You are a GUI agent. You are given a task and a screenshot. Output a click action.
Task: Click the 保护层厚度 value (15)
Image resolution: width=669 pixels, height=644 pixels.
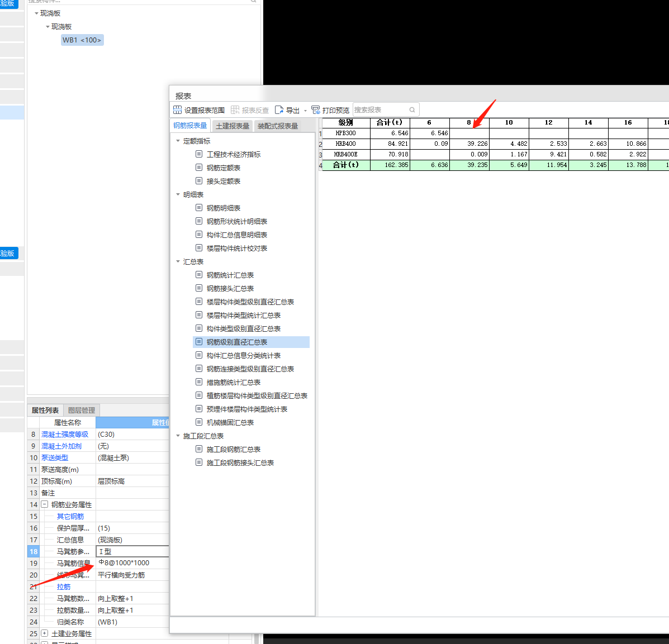pyautogui.click(x=132, y=528)
